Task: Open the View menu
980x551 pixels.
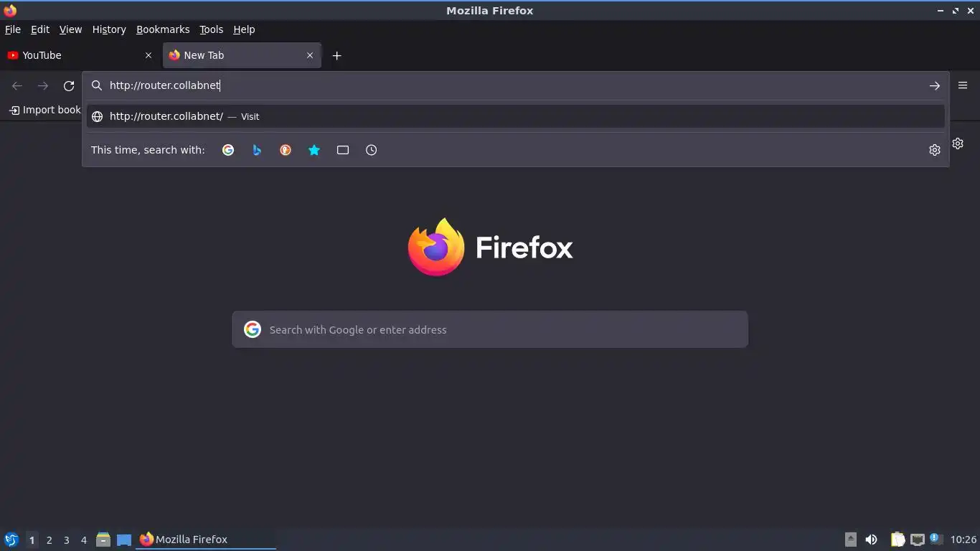Action: [x=70, y=29]
